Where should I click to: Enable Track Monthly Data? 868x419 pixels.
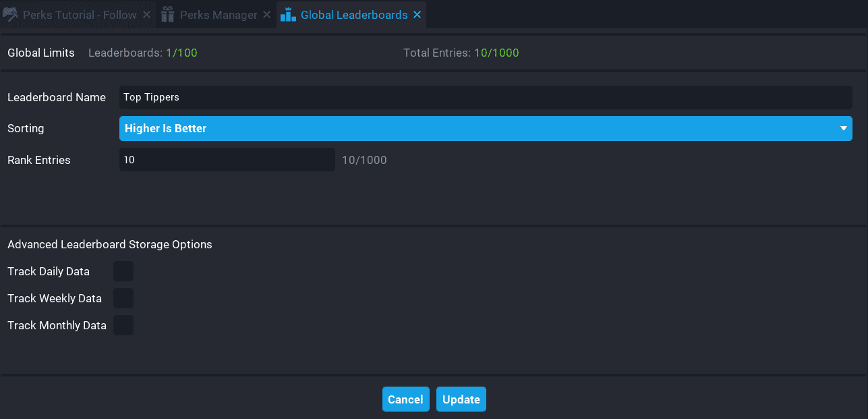(123, 325)
